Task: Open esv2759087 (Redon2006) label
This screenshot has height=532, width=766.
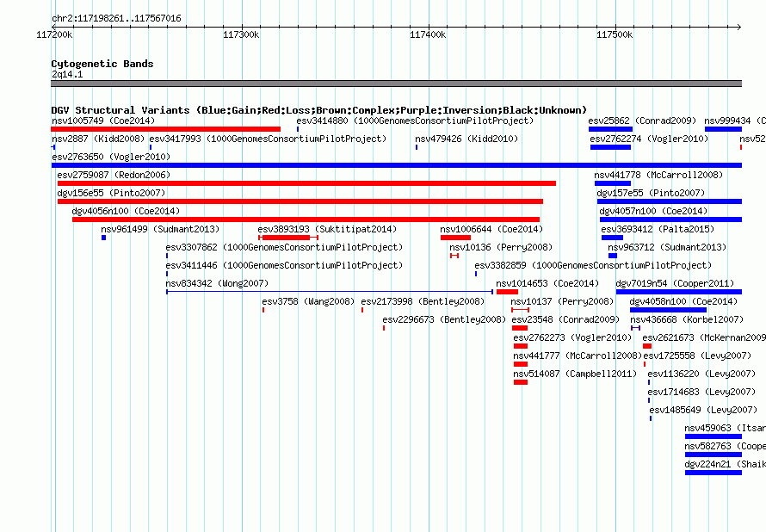Action: (114, 175)
